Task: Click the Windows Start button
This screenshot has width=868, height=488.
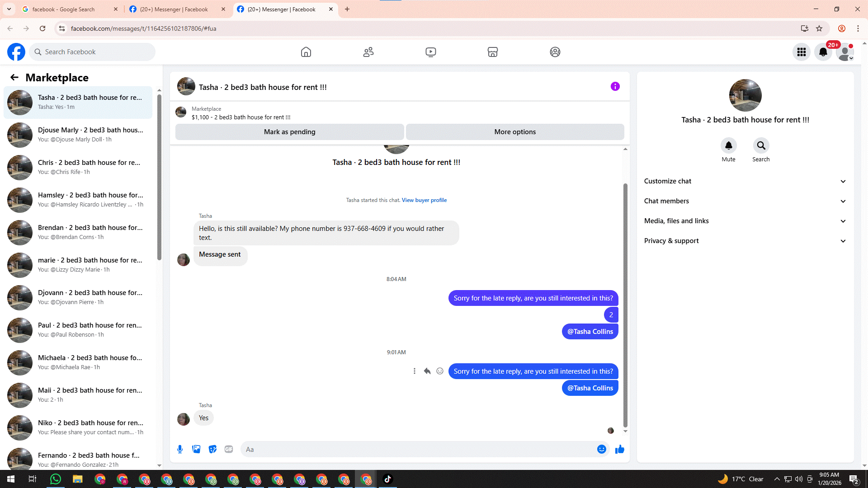Action: coord(11,479)
